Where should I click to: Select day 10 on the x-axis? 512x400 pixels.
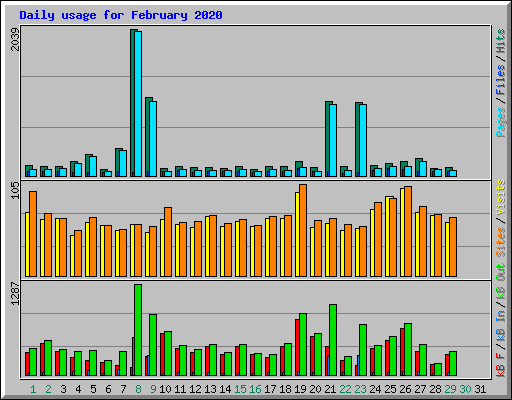[x=165, y=389]
